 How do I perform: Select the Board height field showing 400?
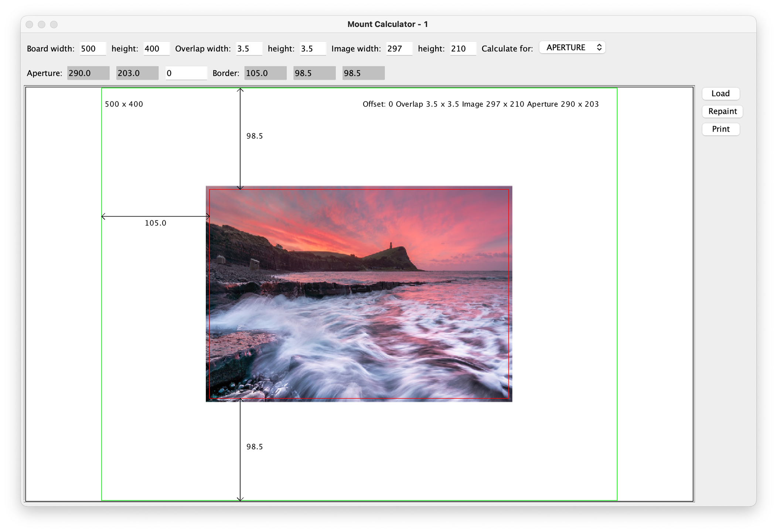click(156, 49)
